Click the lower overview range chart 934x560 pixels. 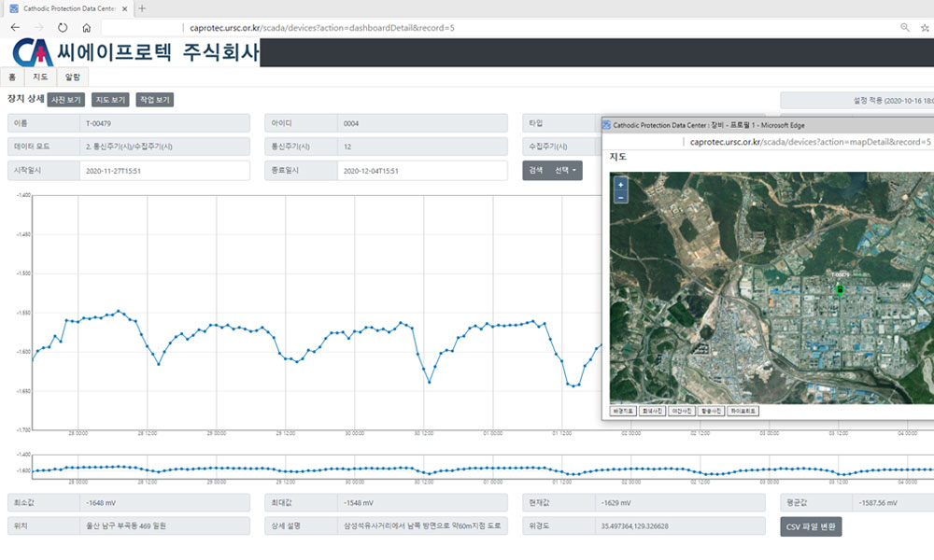click(x=483, y=468)
